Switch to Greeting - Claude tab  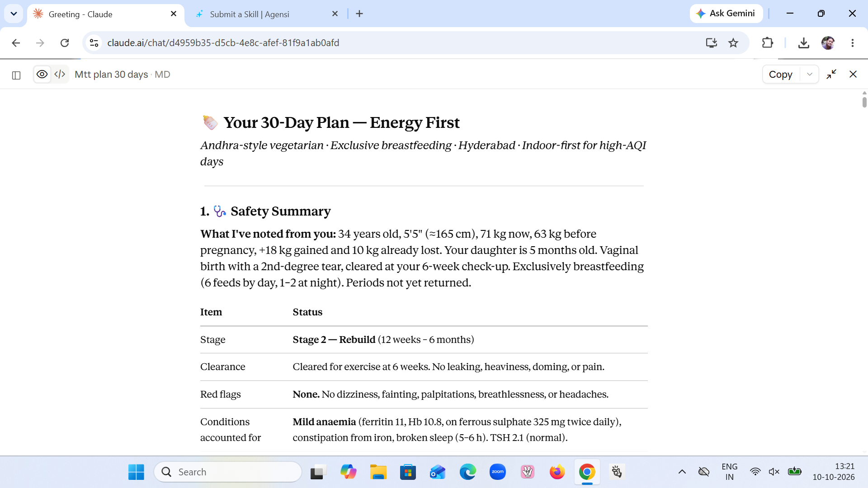pyautogui.click(x=106, y=14)
